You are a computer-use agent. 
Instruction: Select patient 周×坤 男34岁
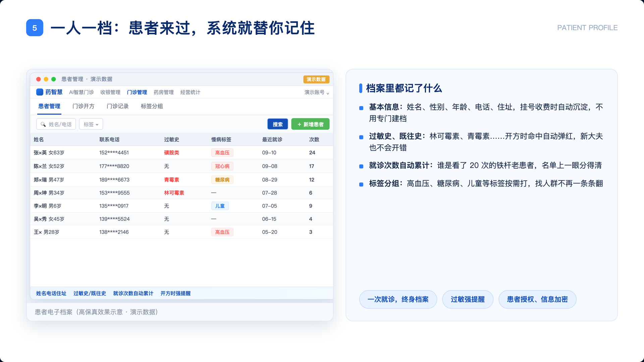(49, 193)
